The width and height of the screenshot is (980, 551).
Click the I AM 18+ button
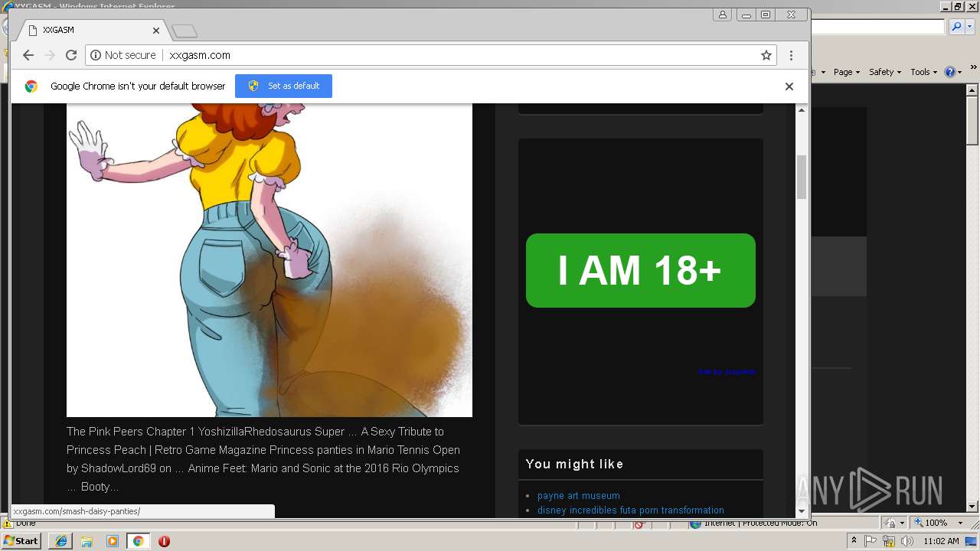(x=641, y=270)
